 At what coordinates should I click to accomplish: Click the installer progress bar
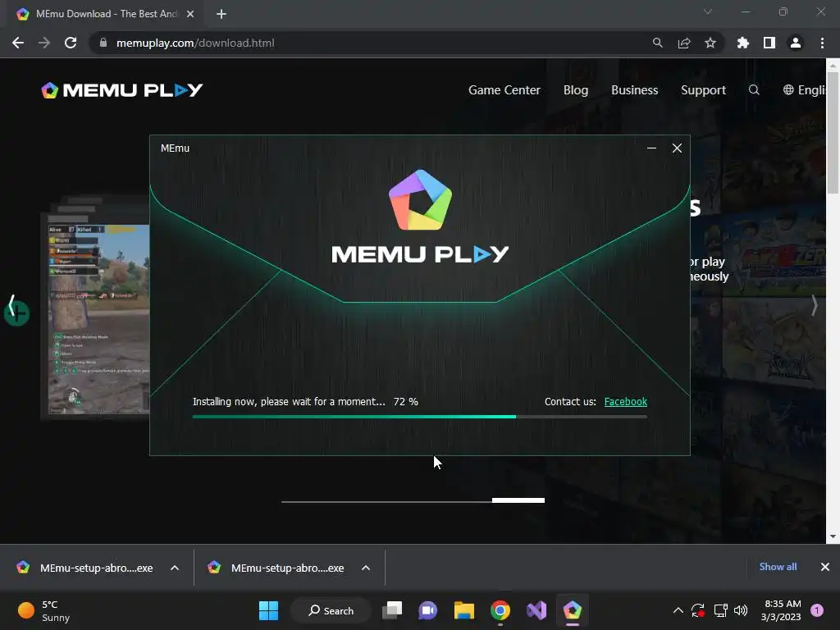click(x=419, y=416)
